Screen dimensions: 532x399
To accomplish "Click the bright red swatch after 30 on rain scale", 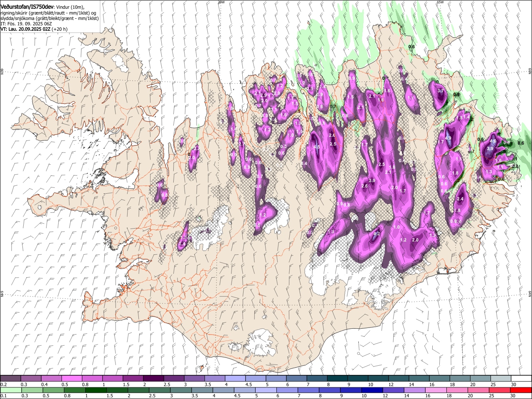I will [x=521, y=390].
